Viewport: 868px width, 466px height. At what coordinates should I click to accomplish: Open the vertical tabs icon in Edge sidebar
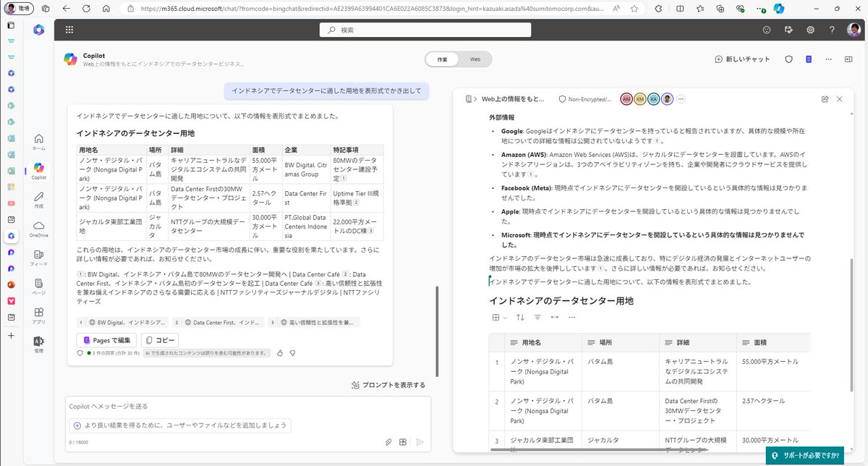click(x=11, y=25)
